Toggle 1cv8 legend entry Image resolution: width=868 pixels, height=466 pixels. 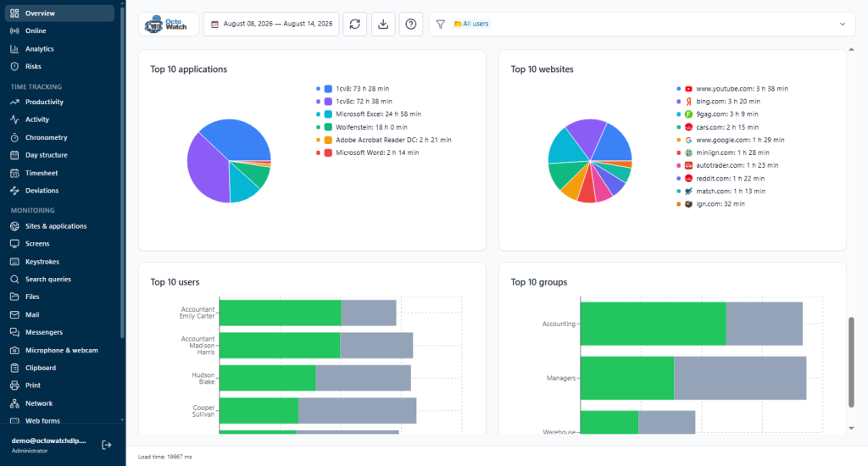tap(353, 89)
